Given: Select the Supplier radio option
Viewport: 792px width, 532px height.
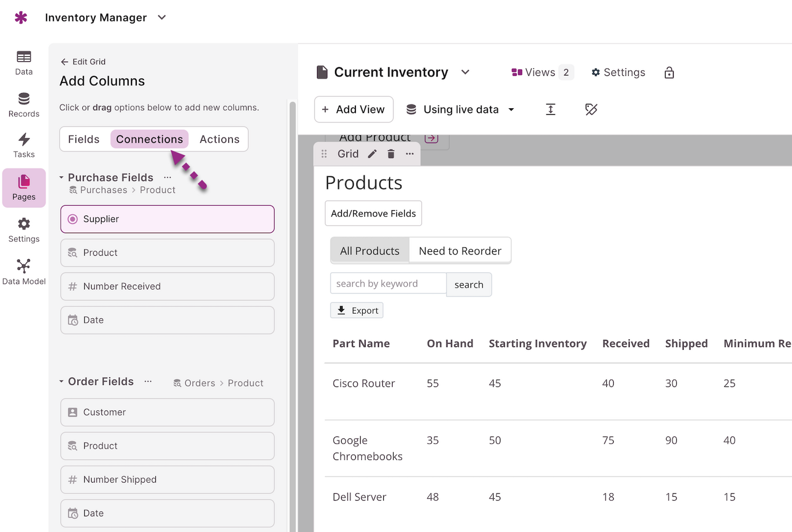Looking at the screenshot, I should (73, 219).
